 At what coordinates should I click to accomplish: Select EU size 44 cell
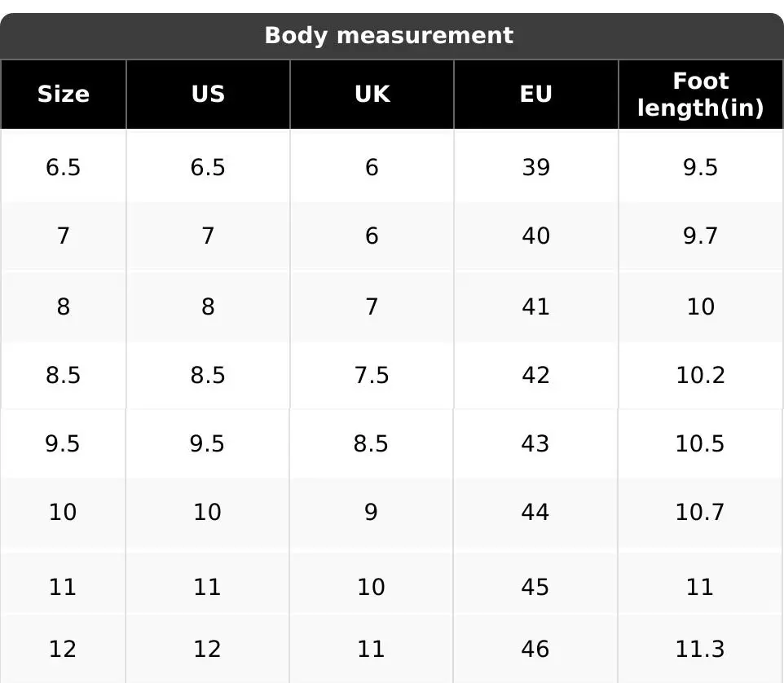point(535,513)
